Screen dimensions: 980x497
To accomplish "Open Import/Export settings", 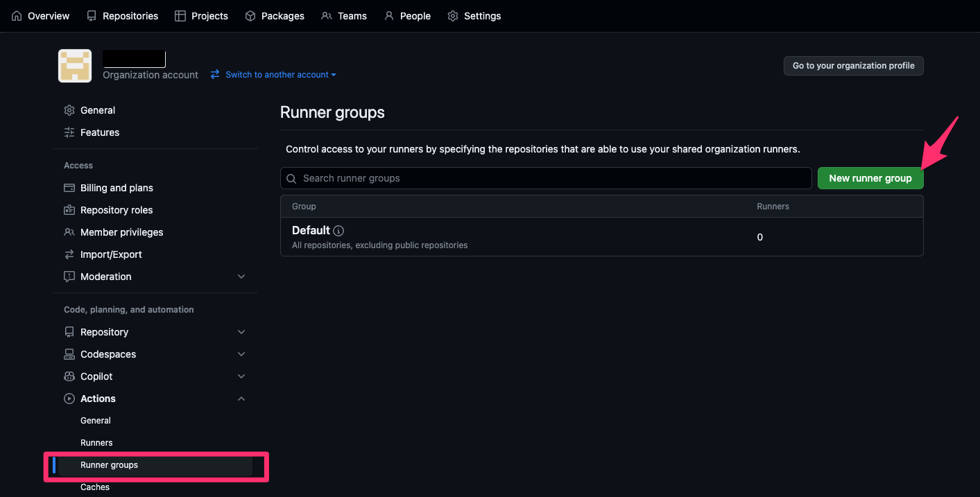I will [x=111, y=254].
